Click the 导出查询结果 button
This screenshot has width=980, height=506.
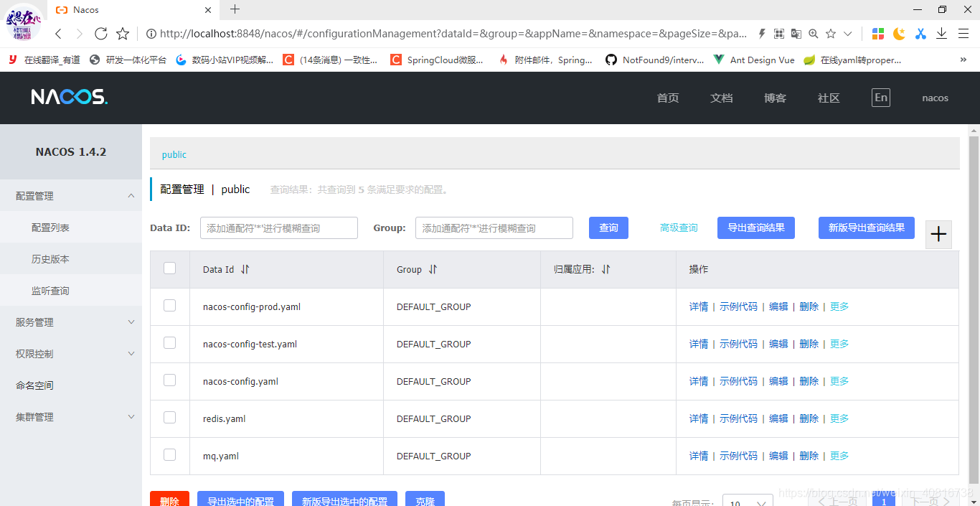coord(756,228)
